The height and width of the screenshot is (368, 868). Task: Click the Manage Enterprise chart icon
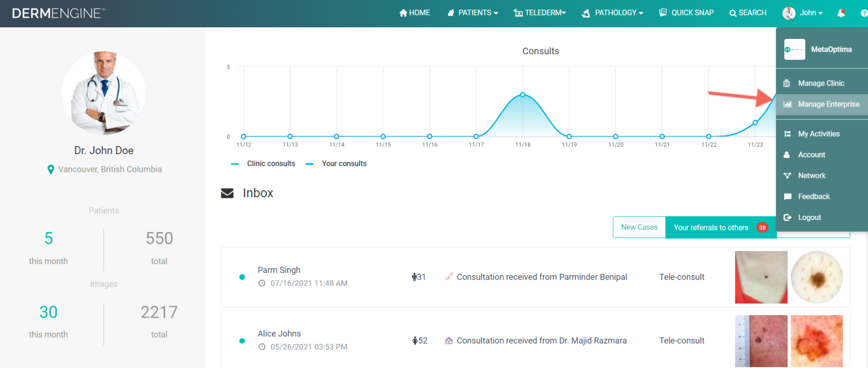[787, 104]
